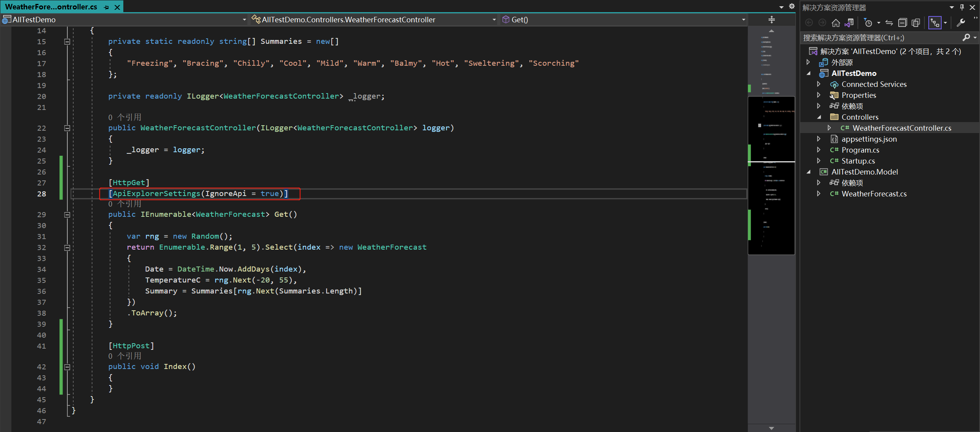Click Forward arrow in Solution Explorer toolbar
This screenshot has height=432, width=980.
(x=822, y=23)
